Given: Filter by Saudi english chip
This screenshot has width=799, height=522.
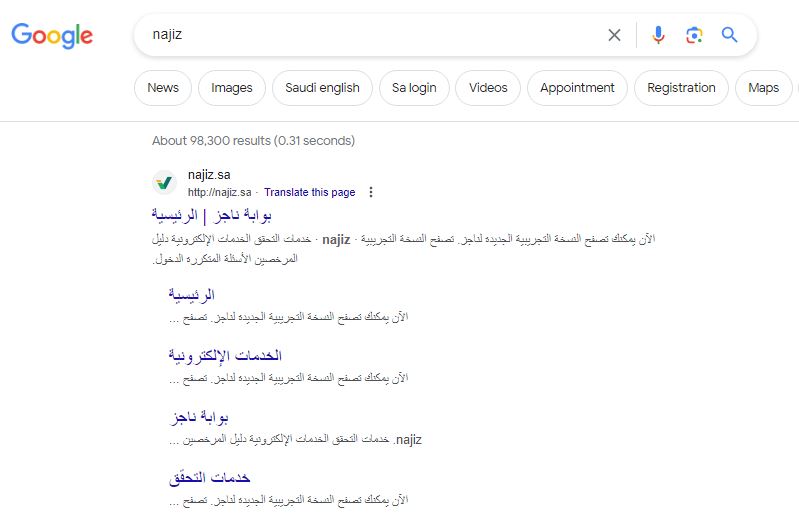Looking at the screenshot, I should coord(322,88).
